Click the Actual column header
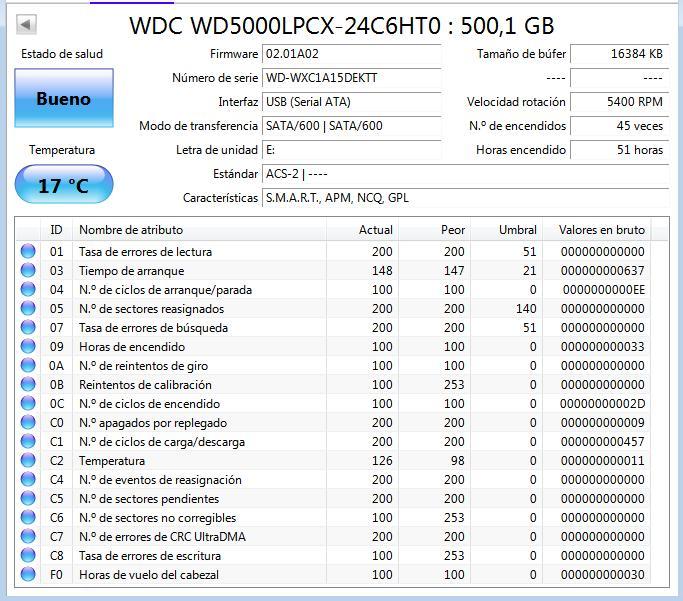 point(362,230)
